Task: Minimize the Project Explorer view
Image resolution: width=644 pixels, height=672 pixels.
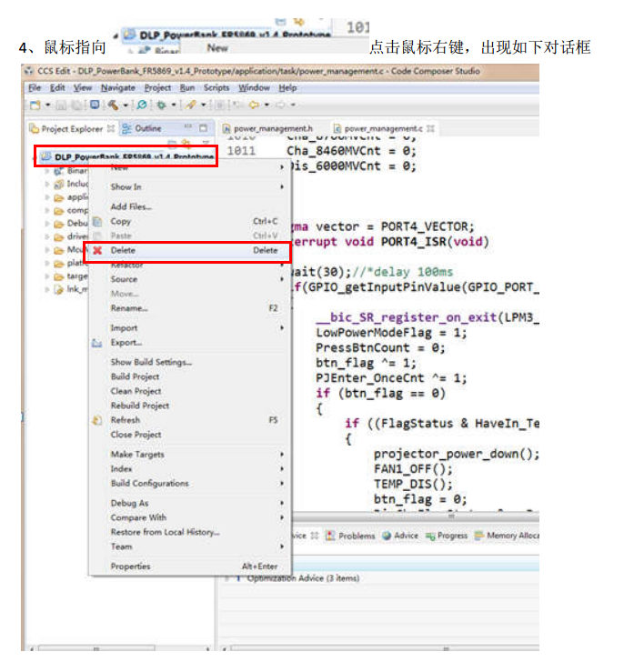Action: [x=188, y=127]
